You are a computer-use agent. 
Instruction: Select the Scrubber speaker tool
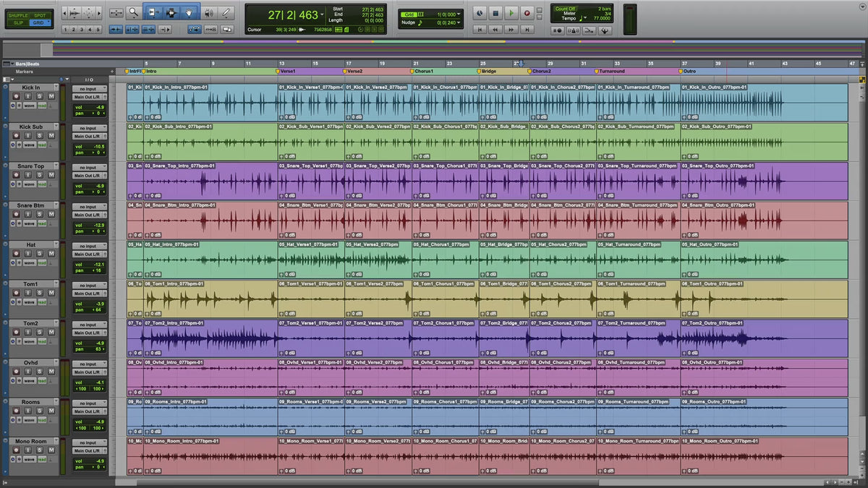coord(209,12)
